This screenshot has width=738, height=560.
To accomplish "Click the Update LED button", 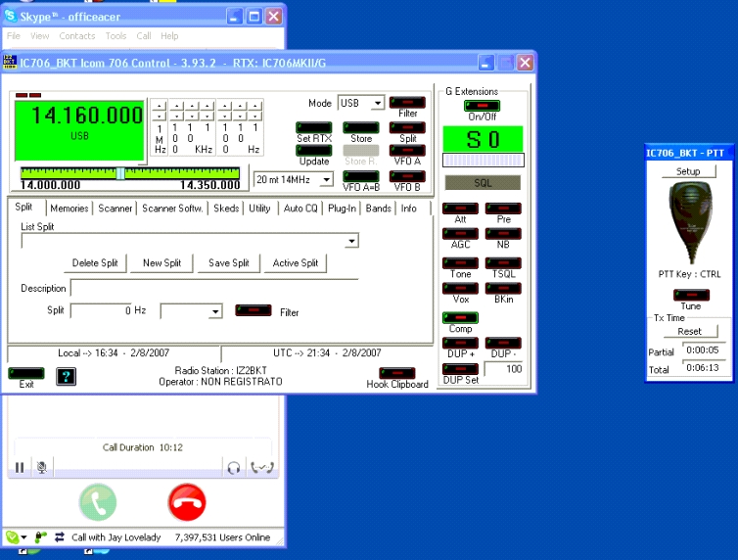I will (x=314, y=150).
